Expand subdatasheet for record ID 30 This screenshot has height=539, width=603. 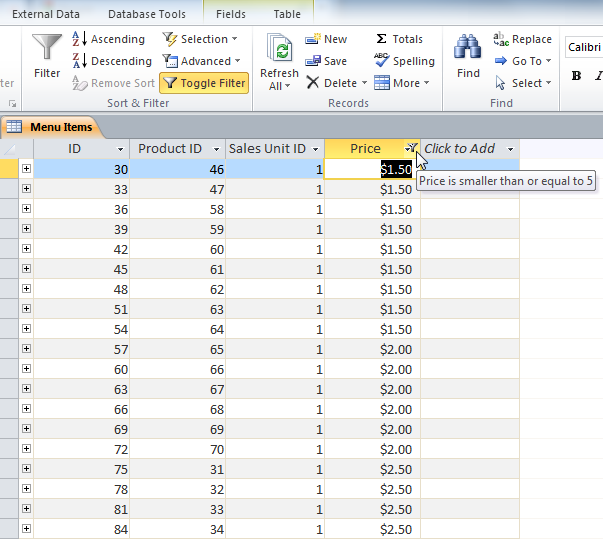(x=26, y=168)
